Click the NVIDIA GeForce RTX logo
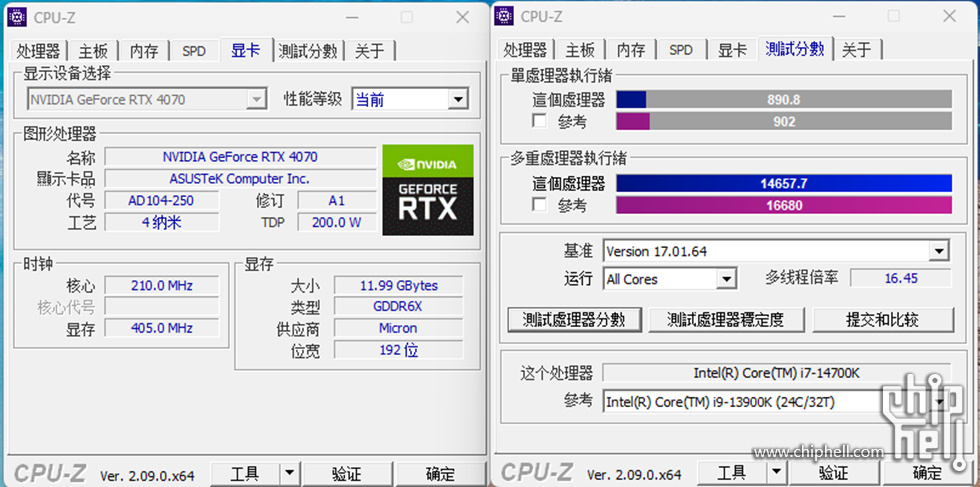Image resolution: width=980 pixels, height=487 pixels. [x=428, y=191]
